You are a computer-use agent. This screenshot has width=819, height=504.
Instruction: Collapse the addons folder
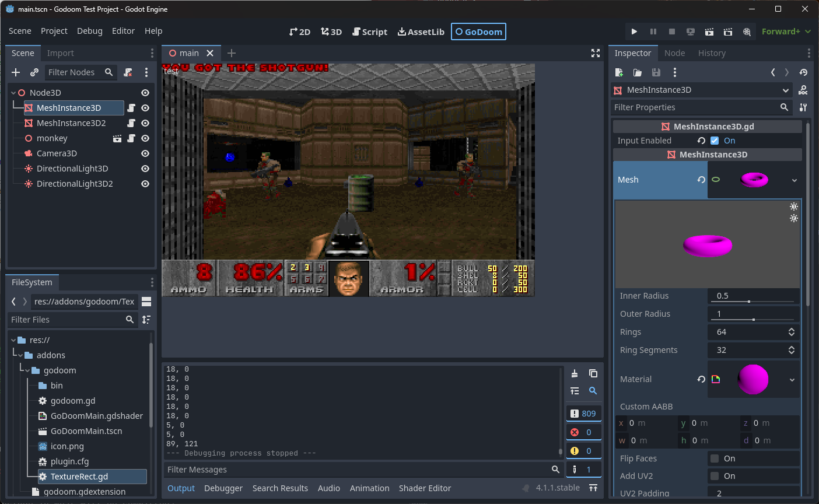pos(20,355)
